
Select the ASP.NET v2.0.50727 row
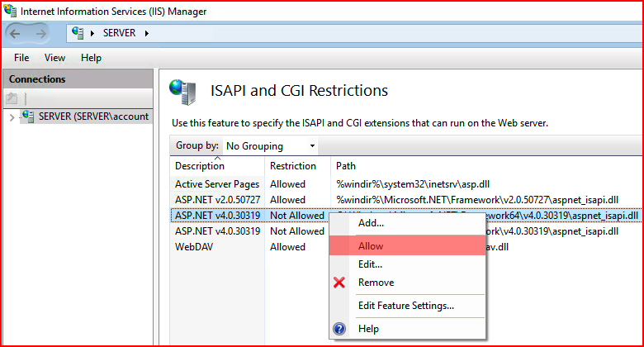(405, 200)
